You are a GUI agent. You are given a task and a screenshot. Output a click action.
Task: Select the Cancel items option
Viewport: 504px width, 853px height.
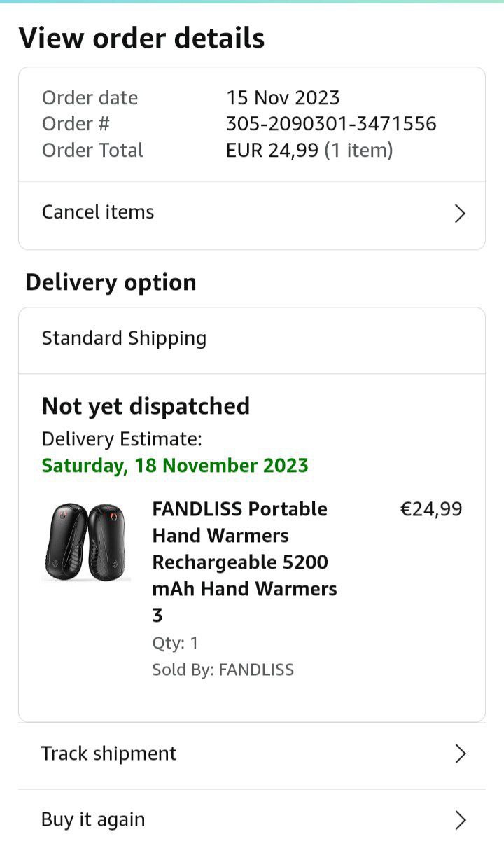pos(98,212)
